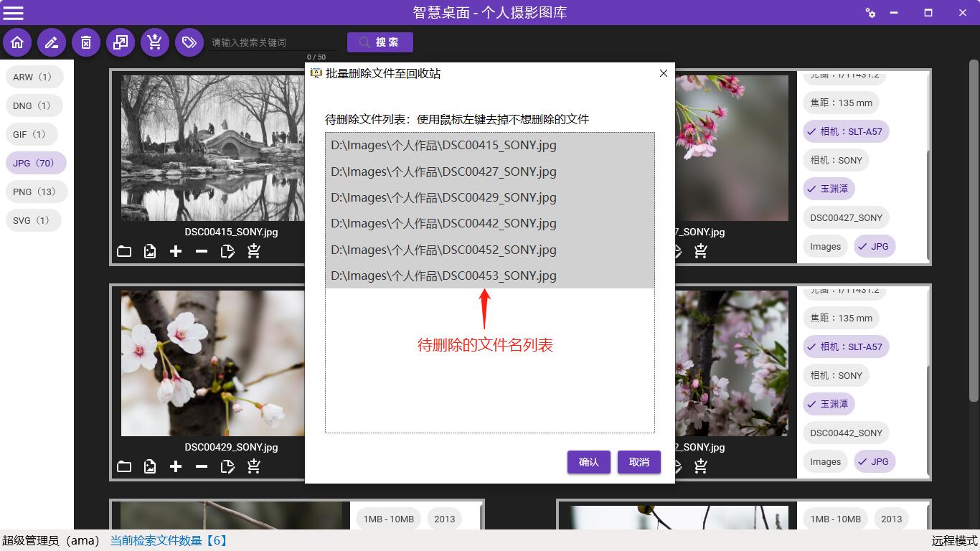Click the cart upload toolbar icon
Screen dimensions: 980x551
[x=155, y=43]
